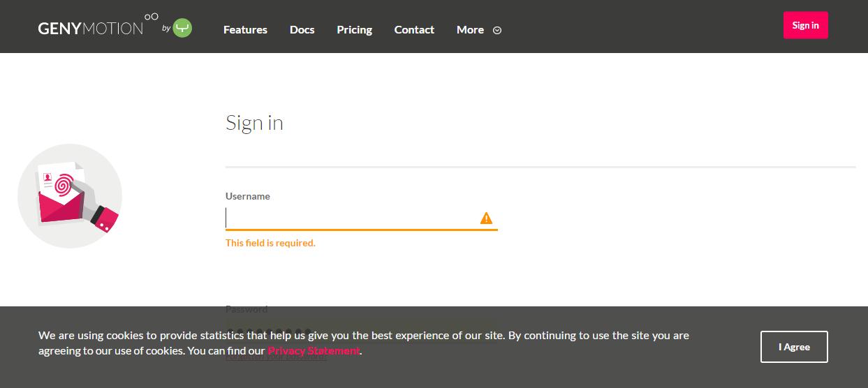This screenshot has height=388, width=868.
Task: Click the green Genymobile circle icon
Action: tap(182, 29)
